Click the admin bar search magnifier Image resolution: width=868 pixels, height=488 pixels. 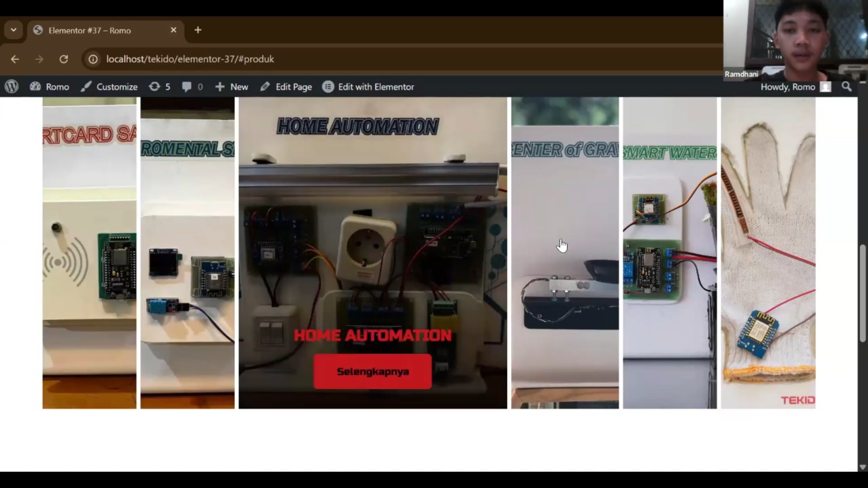click(x=847, y=87)
